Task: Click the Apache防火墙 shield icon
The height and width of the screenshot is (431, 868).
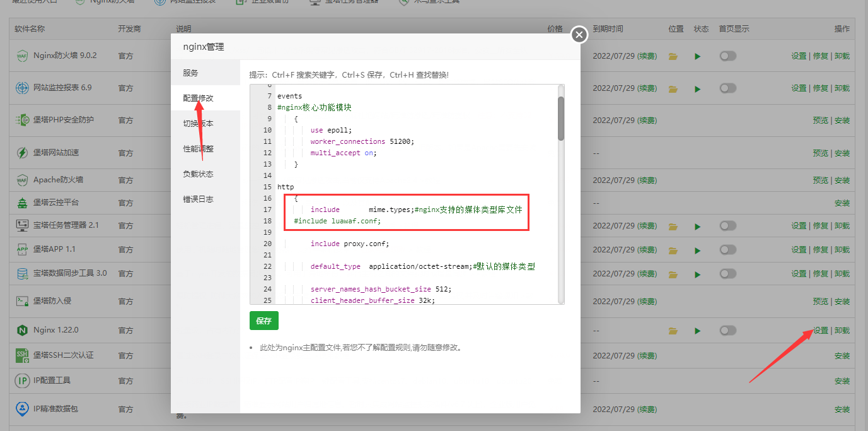Action: [x=22, y=180]
